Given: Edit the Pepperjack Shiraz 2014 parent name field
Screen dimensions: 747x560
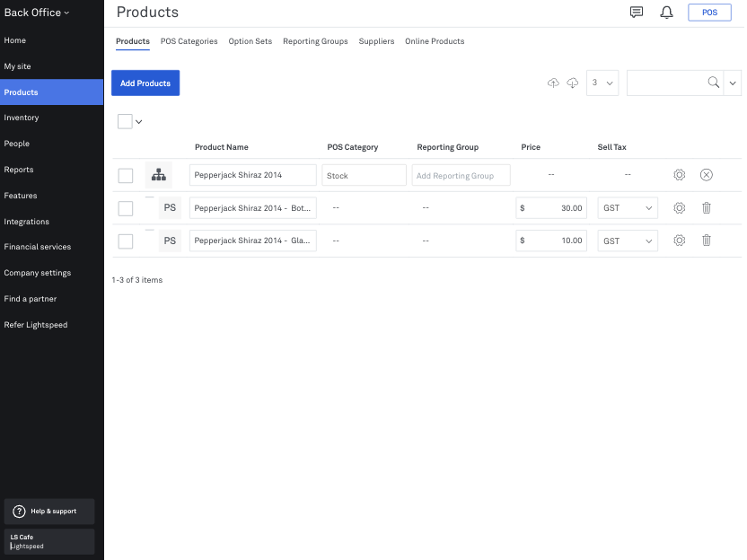Looking at the screenshot, I should coord(252,175).
